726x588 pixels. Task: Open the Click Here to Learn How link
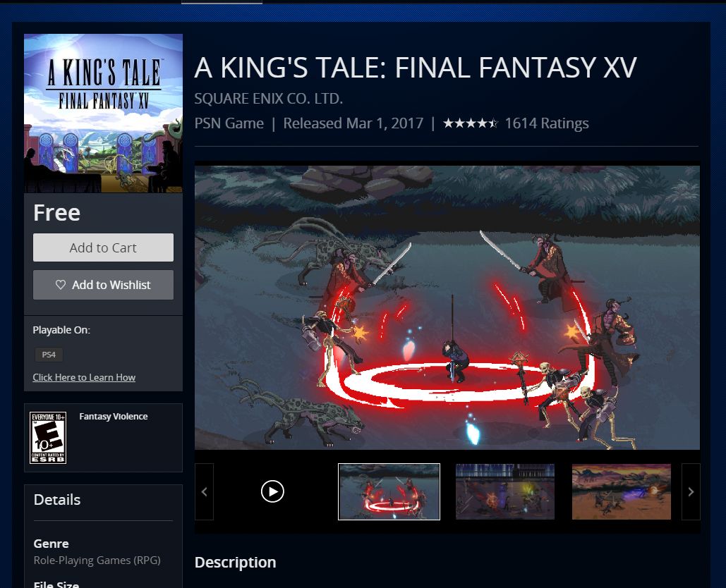[84, 377]
